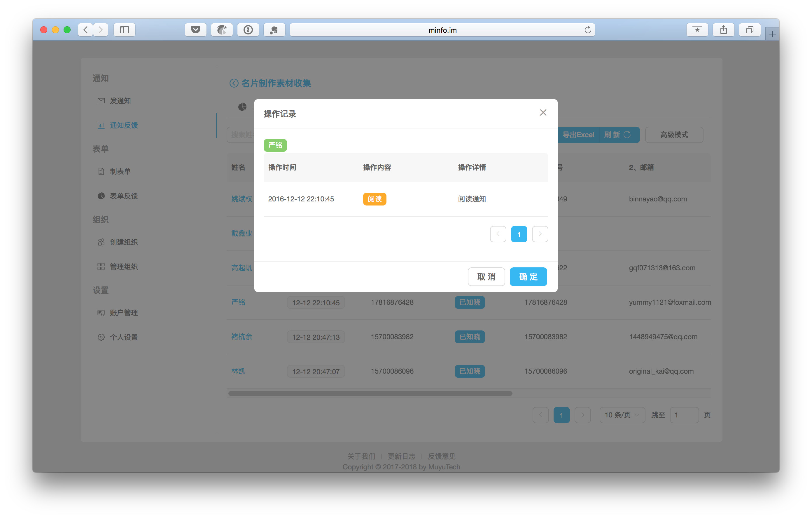Open the 高起帆 row link

tap(242, 268)
